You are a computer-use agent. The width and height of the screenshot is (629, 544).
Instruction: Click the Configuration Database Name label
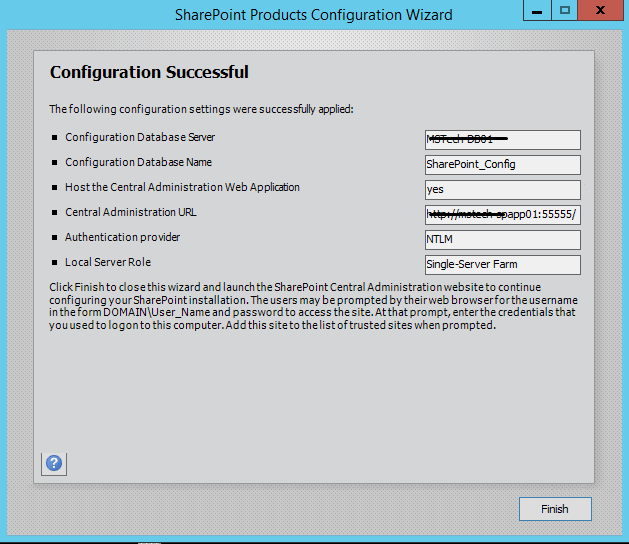click(138, 162)
